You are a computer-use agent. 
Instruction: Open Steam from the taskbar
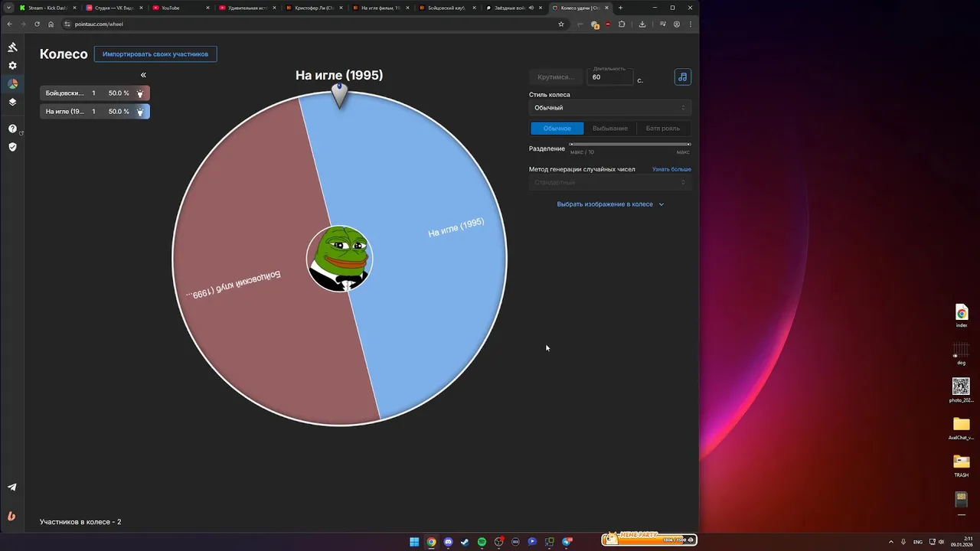[x=465, y=542]
